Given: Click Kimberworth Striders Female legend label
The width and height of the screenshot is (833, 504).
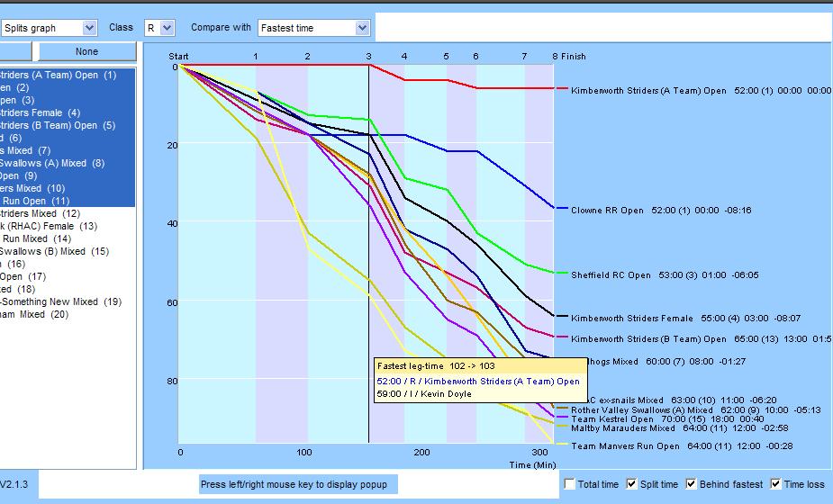Looking at the screenshot, I should coord(632,318).
